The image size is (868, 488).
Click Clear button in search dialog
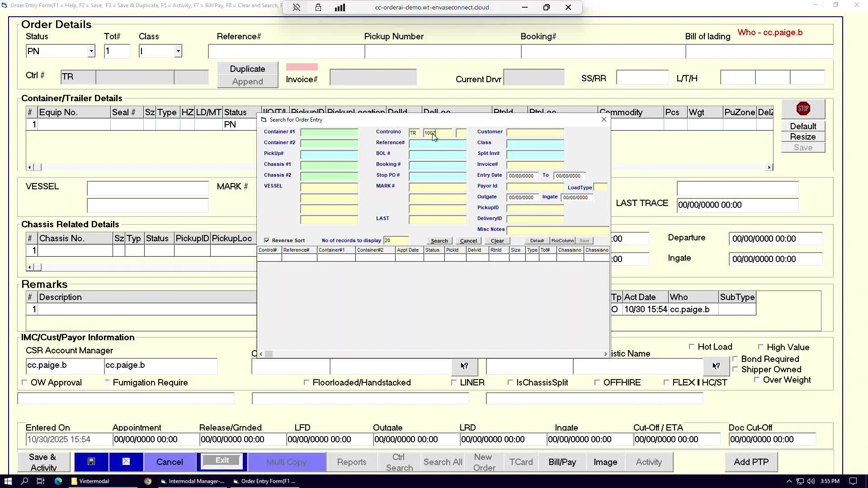(x=497, y=241)
